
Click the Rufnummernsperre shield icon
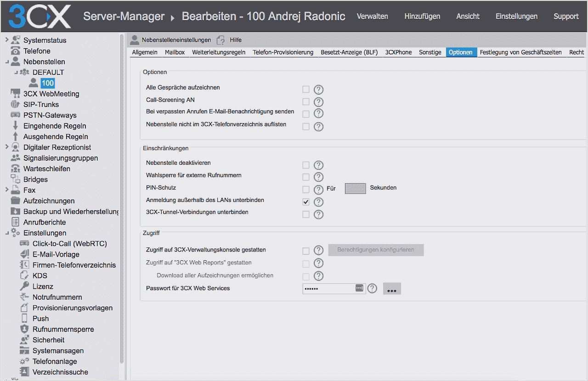coord(24,329)
